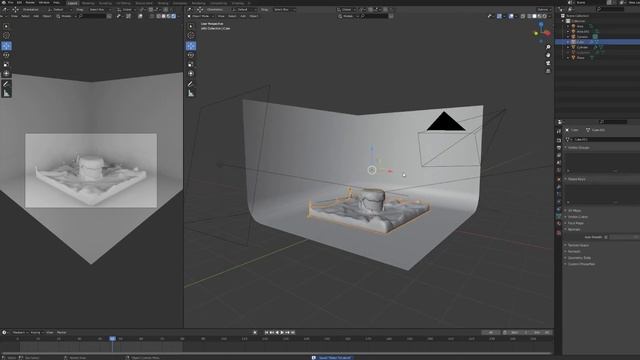Select the Move tool in left viewport toolbar
This screenshot has width=640, height=360.
pyautogui.click(x=6, y=46)
